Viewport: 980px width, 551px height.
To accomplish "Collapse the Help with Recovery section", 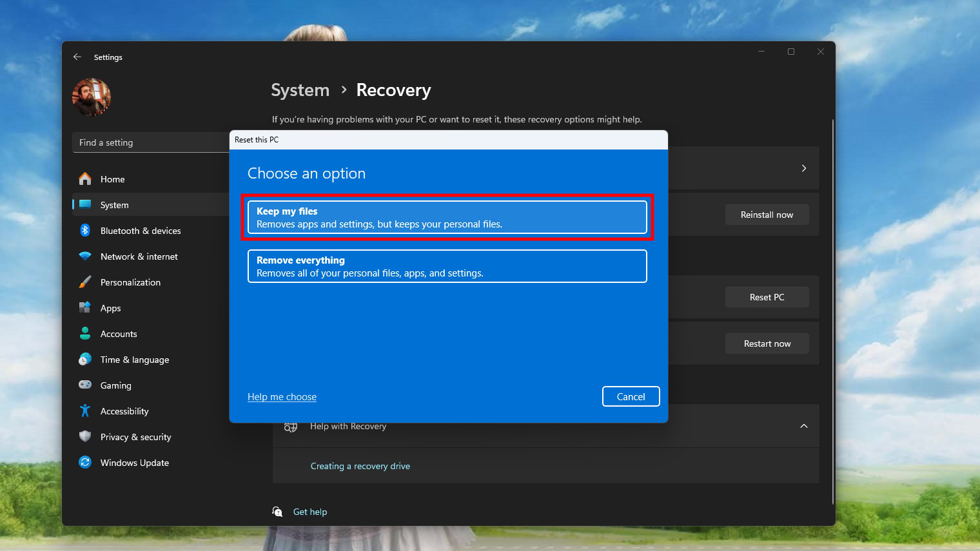I will [x=803, y=426].
